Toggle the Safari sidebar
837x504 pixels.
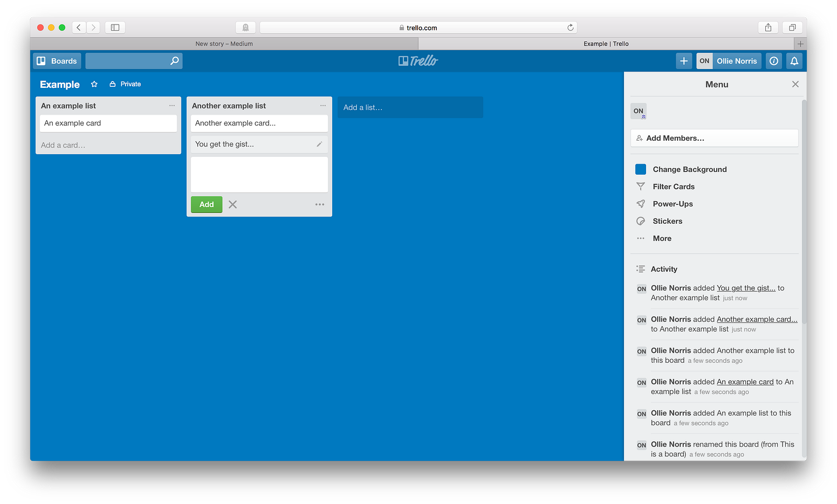pos(115,28)
